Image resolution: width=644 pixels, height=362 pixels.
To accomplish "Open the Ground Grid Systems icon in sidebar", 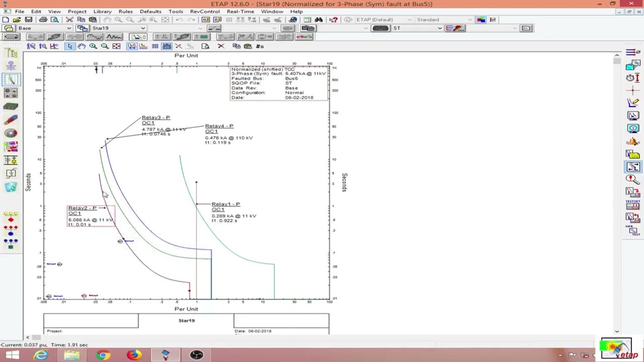I will (11, 106).
